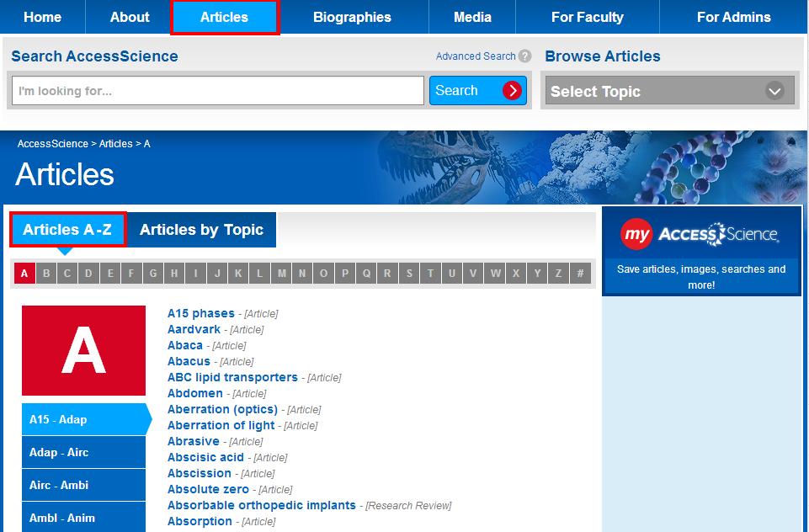
Task: Select letter Y in alphabet bar
Action: 537,273
